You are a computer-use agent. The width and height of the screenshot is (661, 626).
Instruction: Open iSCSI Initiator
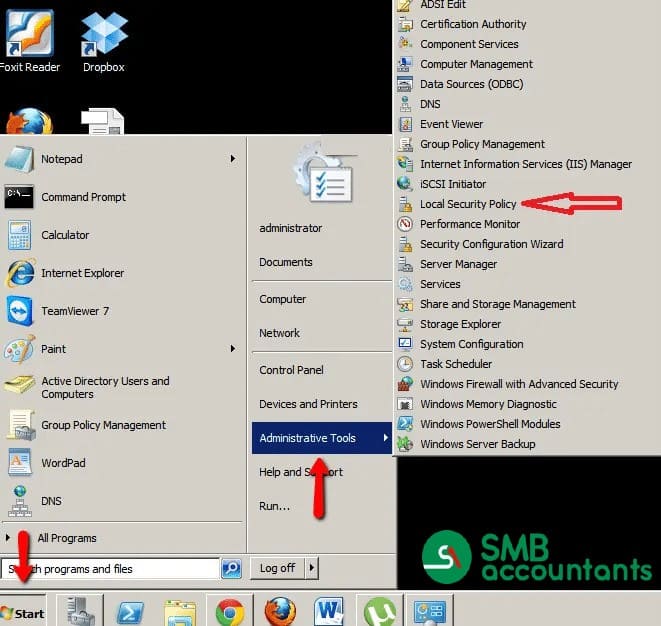pos(453,184)
